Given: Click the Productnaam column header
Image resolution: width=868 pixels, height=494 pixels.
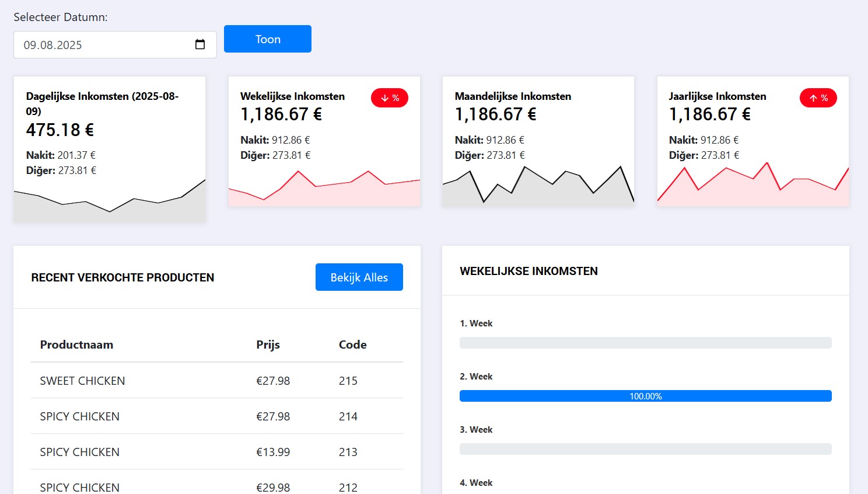Looking at the screenshot, I should [76, 345].
